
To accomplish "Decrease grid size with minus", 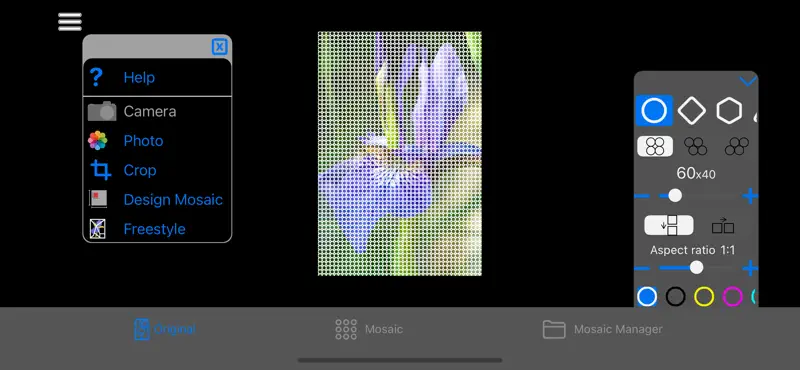I will (641, 195).
